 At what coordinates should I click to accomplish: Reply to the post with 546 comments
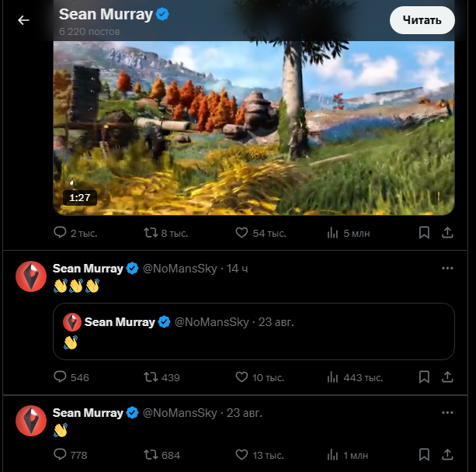coord(61,377)
